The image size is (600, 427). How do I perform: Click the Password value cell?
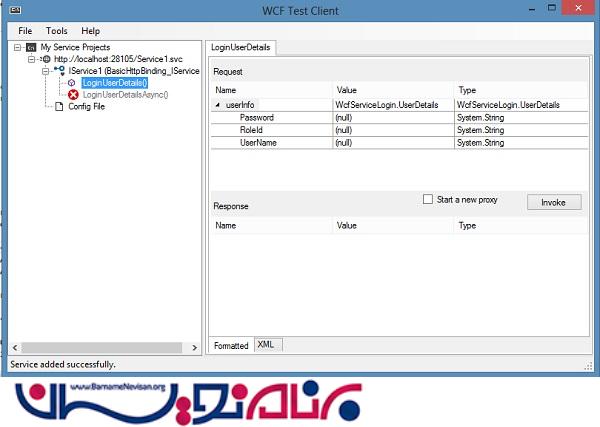(x=390, y=118)
